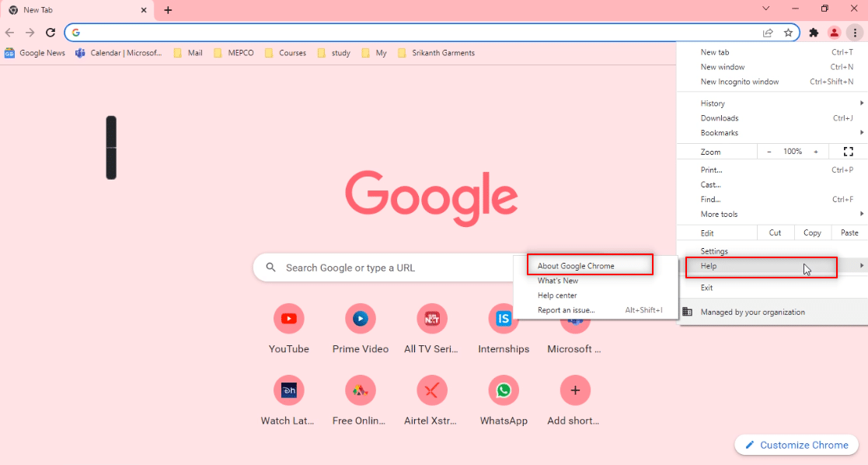Expand the History submenu

click(772, 103)
